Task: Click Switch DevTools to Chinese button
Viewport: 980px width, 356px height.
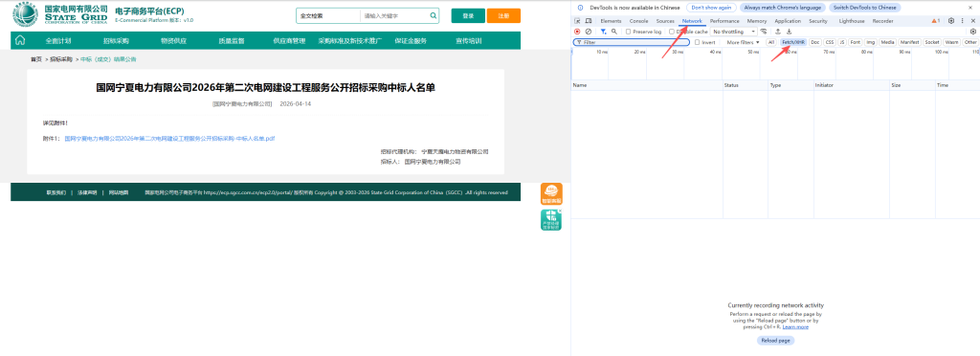Action: coord(865,8)
